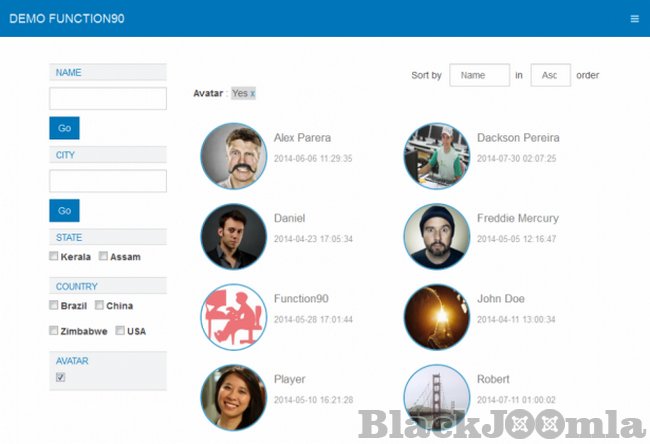Open Robert's bridge avatar picture

pos(436,397)
